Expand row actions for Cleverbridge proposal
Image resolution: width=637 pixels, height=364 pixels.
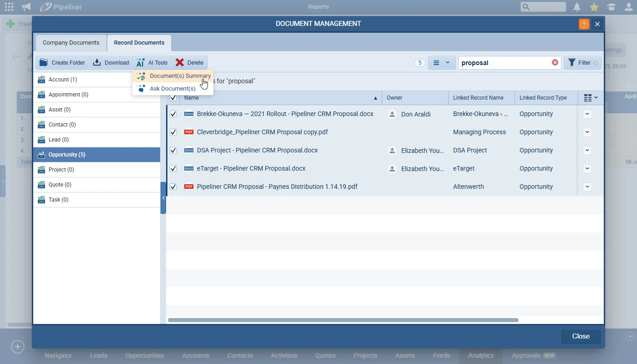(587, 132)
